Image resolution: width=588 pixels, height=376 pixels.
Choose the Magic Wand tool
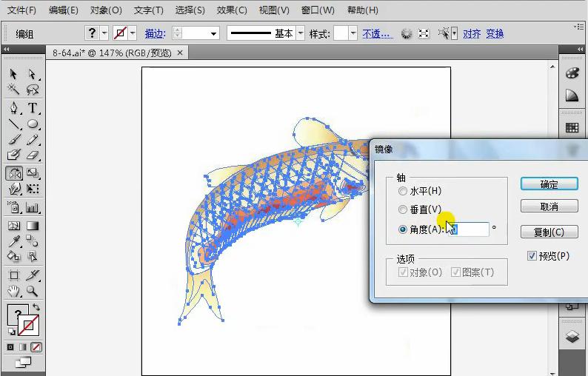(x=13, y=90)
